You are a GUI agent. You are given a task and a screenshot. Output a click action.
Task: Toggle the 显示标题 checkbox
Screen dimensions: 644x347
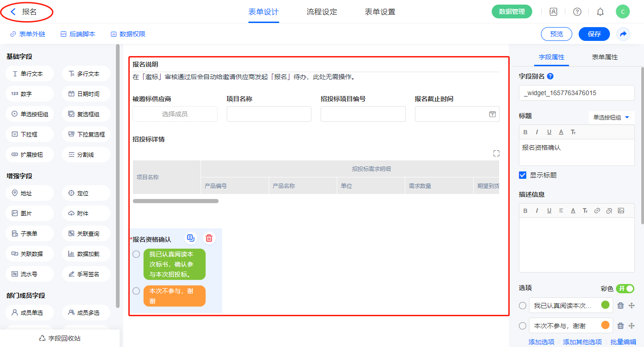click(523, 175)
